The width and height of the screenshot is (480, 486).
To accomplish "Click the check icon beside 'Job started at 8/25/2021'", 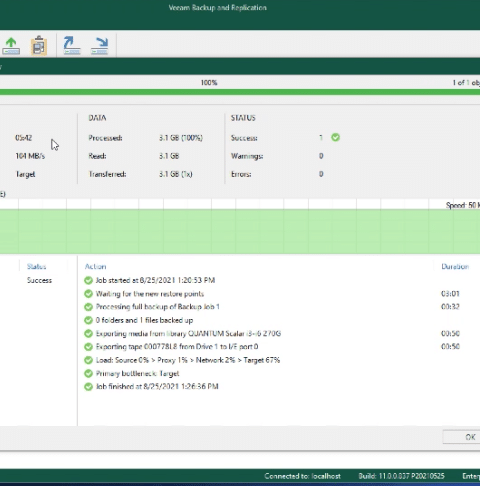I will pyautogui.click(x=88, y=280).
